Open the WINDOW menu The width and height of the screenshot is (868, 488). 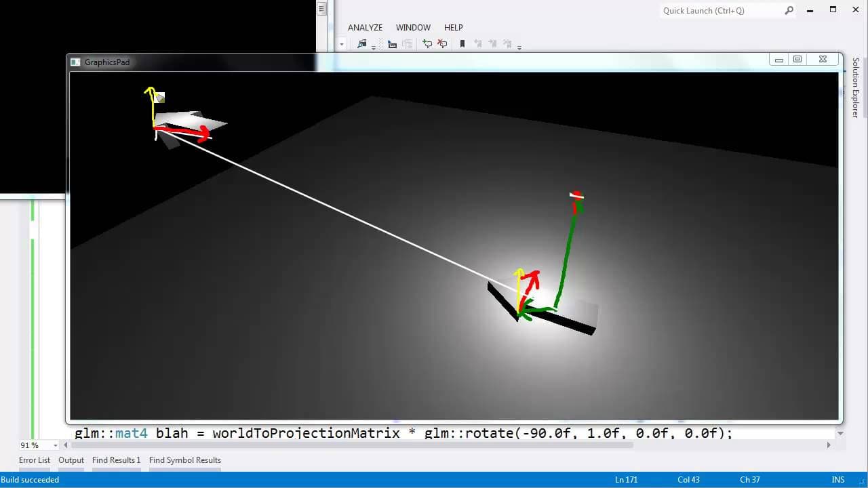click(413, 28)
